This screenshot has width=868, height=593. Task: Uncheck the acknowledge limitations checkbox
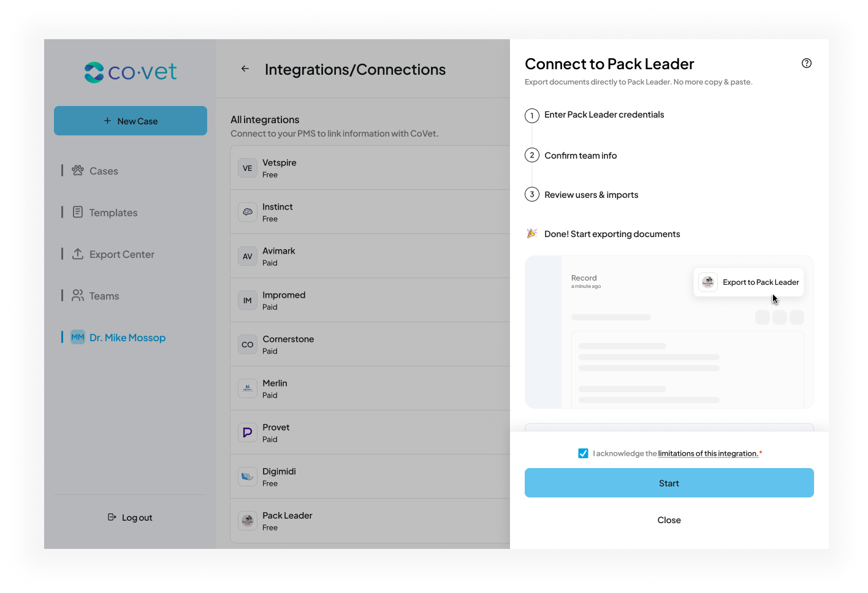(583, 453)
